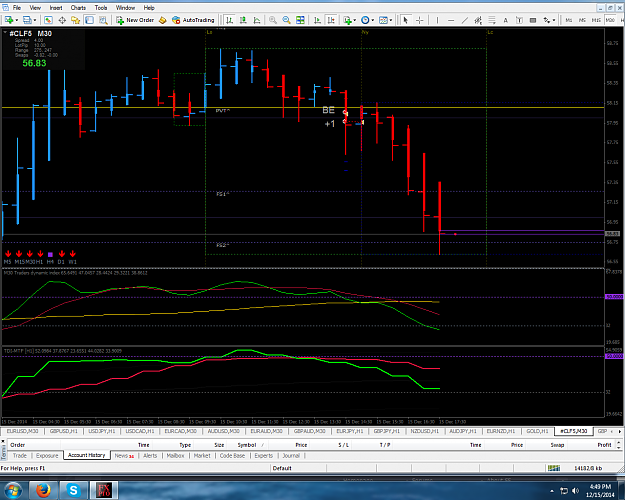Switch to the M5 timeframe button
This screenshot has height=500, width=625.
[582, 20]
